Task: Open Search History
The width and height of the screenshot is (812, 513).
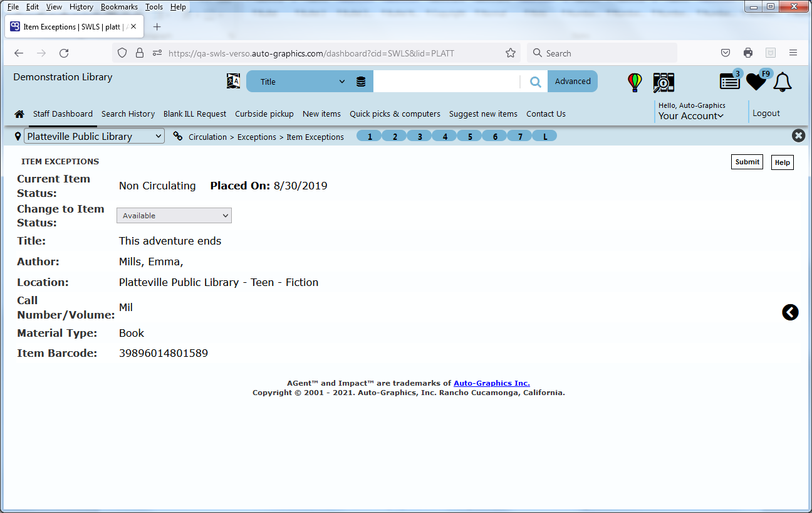Action: pyautogui.click(x=128, y=114)
